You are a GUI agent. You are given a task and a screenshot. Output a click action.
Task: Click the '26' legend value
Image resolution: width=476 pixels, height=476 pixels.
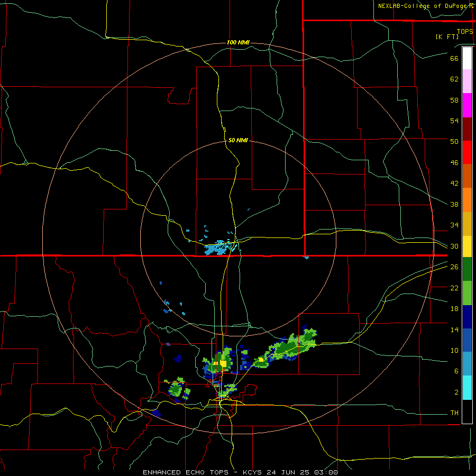(x=454, y=267)
